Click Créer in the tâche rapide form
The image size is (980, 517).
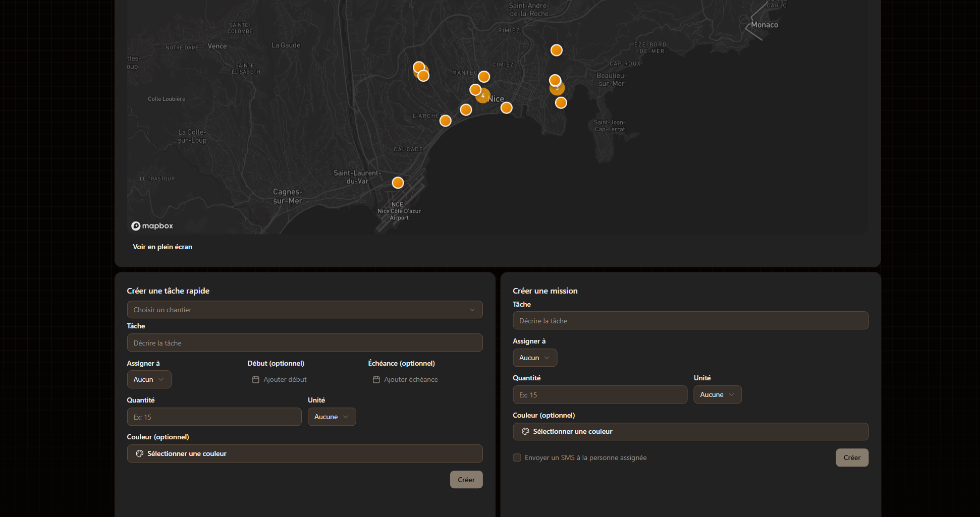(x=466, y=480)
